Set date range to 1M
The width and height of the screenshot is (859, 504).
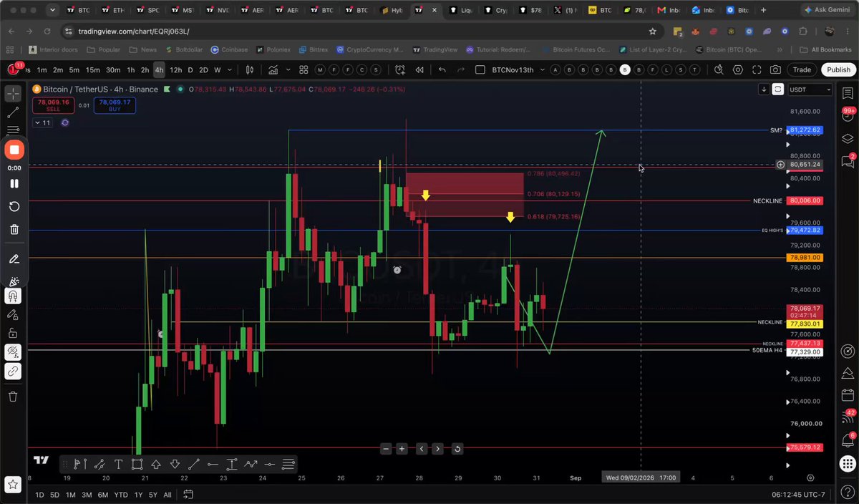(70, 495)
